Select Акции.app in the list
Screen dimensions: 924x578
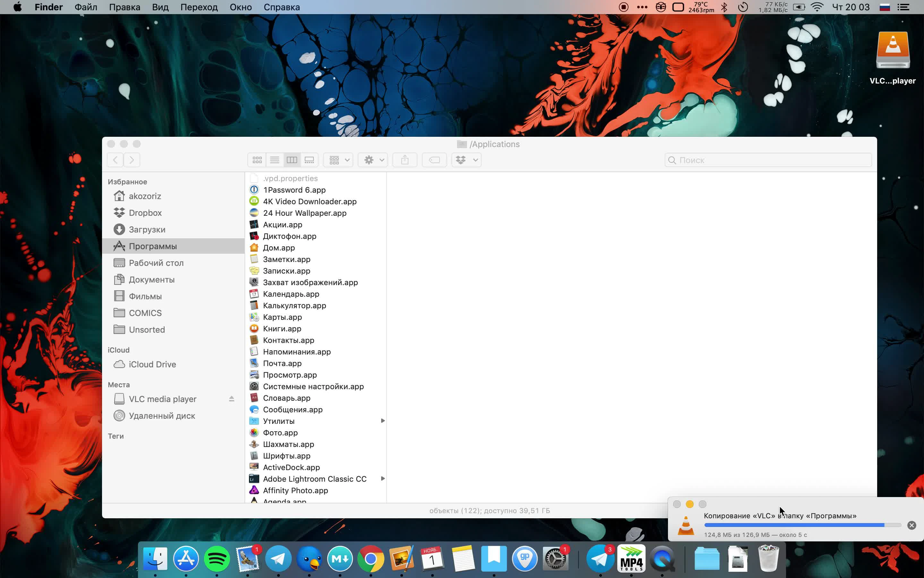316,225
